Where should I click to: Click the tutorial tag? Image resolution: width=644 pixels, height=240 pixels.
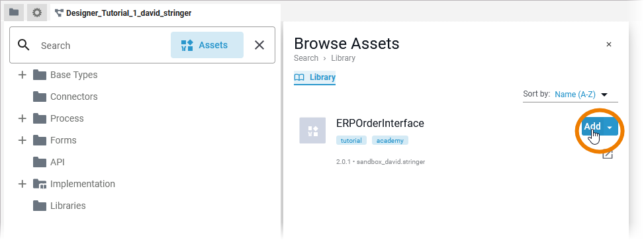(x=351, y=141)
